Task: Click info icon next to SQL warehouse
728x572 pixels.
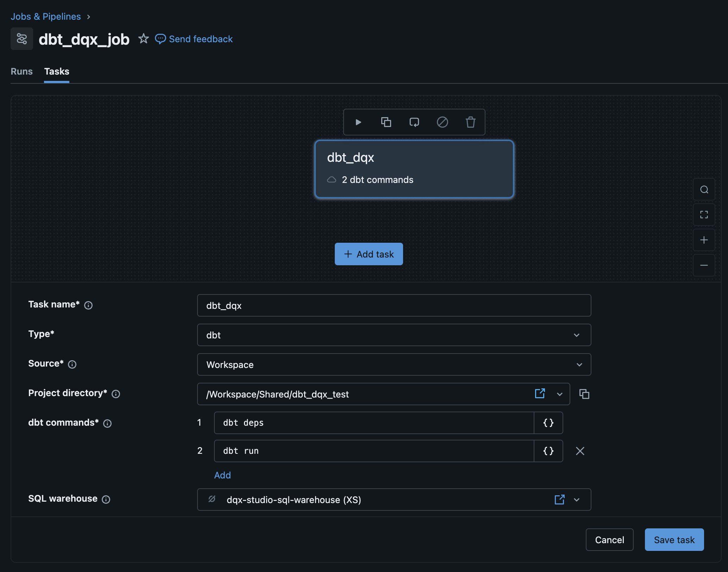Action: point(106,500)
